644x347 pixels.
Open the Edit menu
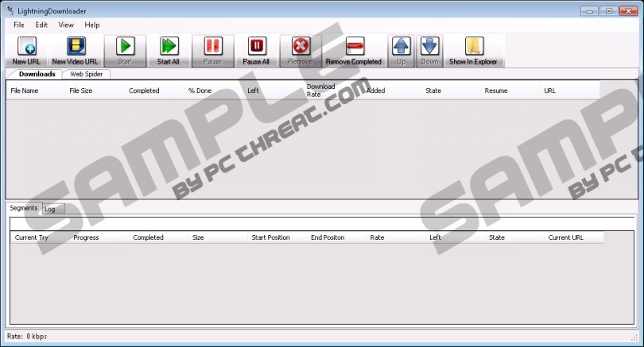pyautogui.click(x=41, y=25)
